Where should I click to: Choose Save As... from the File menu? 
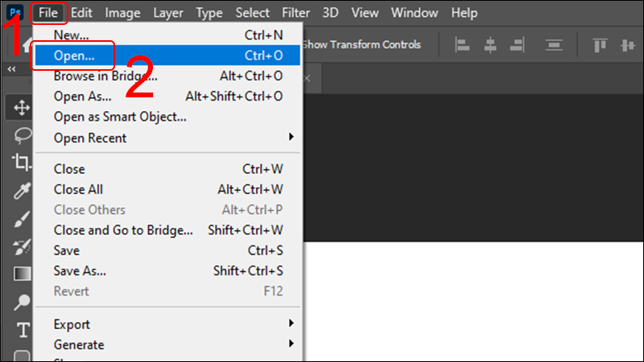point(80,270)
